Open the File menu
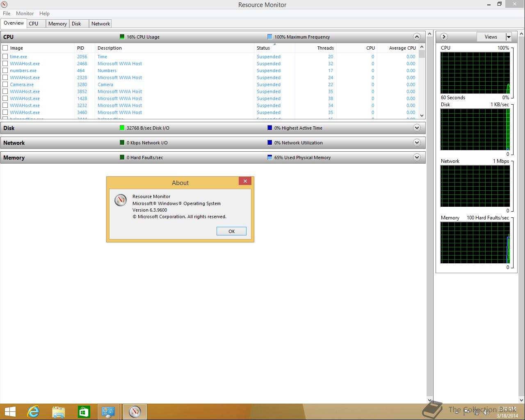Screen dimensions: 525x420 [x=7, y=14]
